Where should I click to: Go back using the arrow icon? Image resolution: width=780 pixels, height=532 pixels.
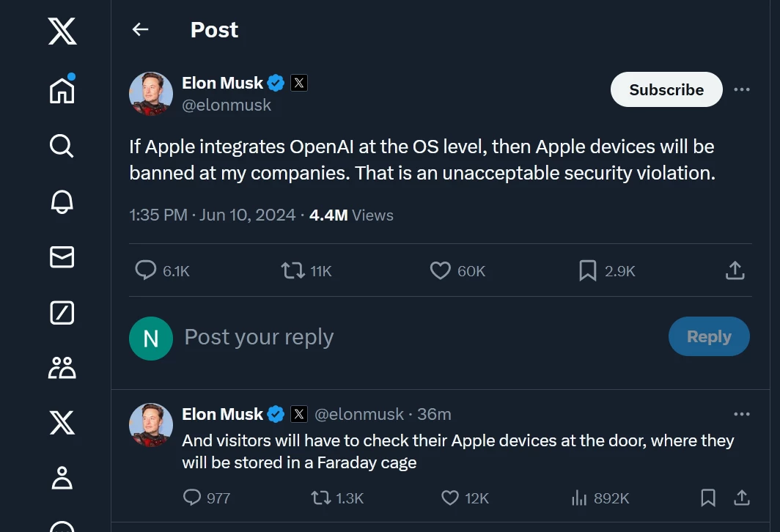click(140, 29)
